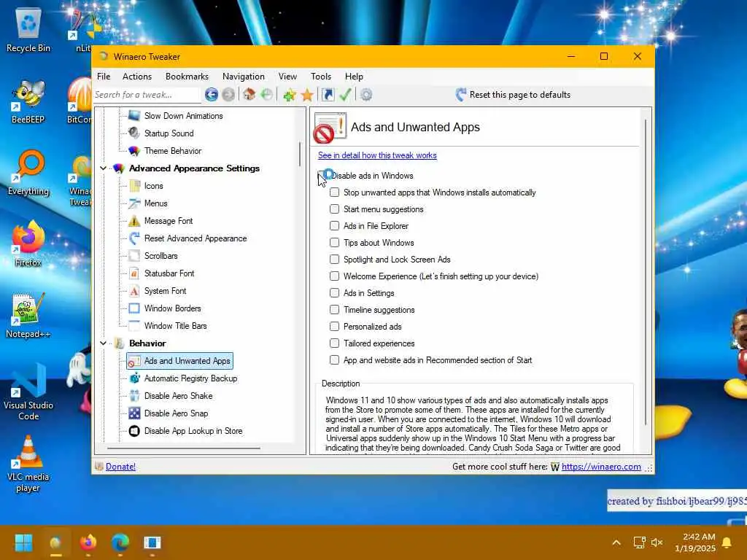Check Tips about Windows option

[x=334, y=243]
